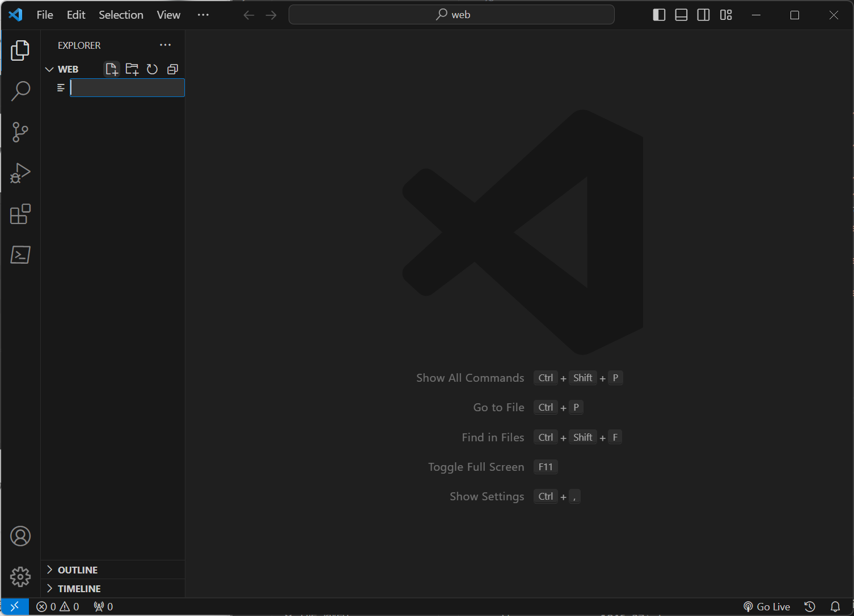Refresh the Explorer file tree
Viewport: 854px width, 616px height.
pyautogui.click(x=152, y=69)
